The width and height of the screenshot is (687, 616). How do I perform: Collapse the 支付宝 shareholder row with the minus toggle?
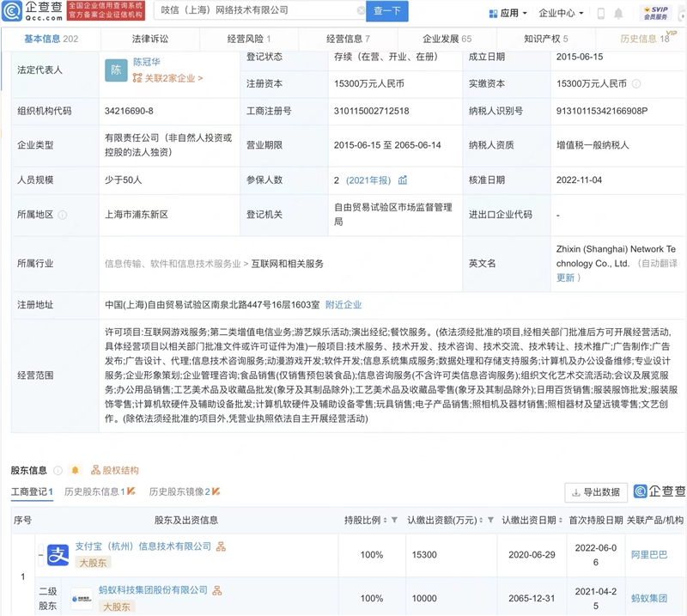(40, 555)
